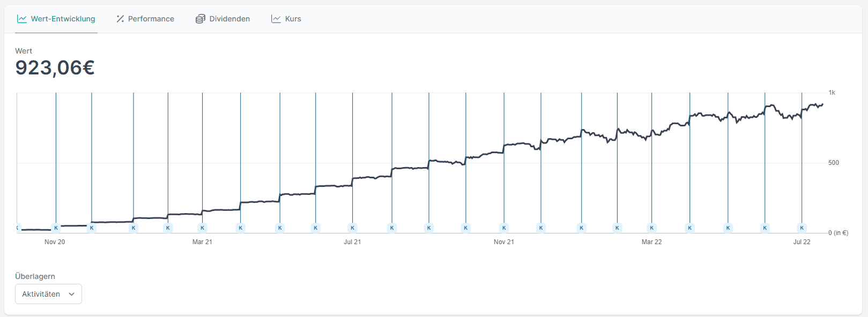Open the Aktivitäten overlay dropdown
The image size is (868, 317).
(48, 294)
